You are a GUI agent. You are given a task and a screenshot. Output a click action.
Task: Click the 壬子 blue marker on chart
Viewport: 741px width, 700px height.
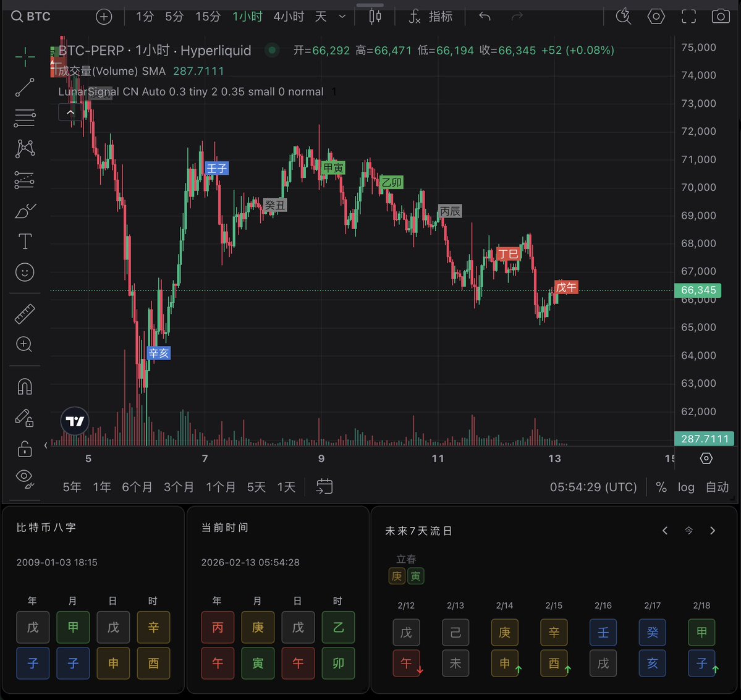217,168
